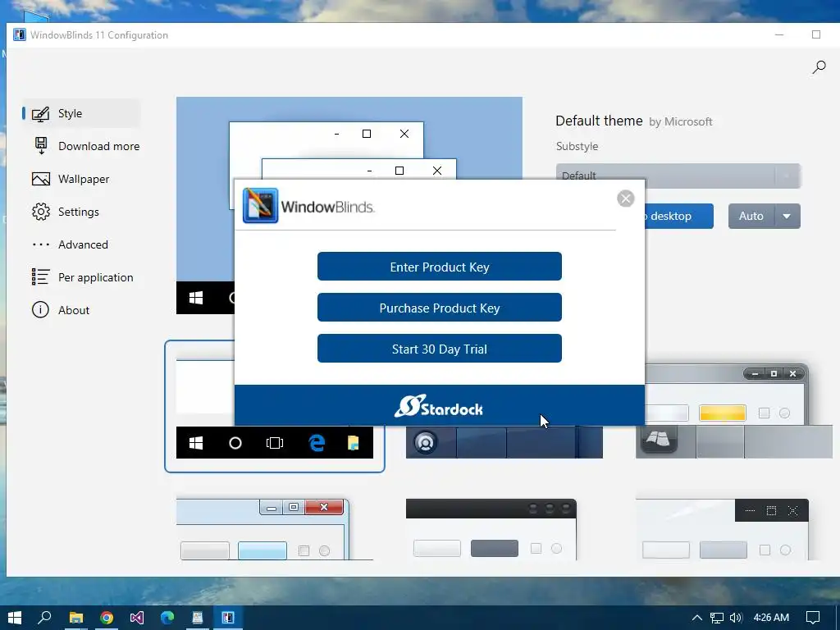The image size is (840, 630).
Task: Click the WindowBlinds taskbar icon
Action: pos(228,618)
